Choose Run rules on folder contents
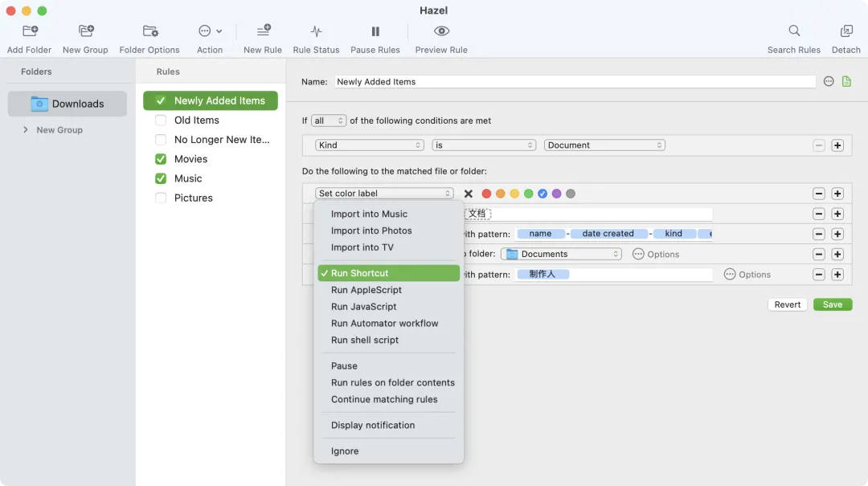Image resolution: width=868 pixels, height=486 pixels. pos(389,382)
